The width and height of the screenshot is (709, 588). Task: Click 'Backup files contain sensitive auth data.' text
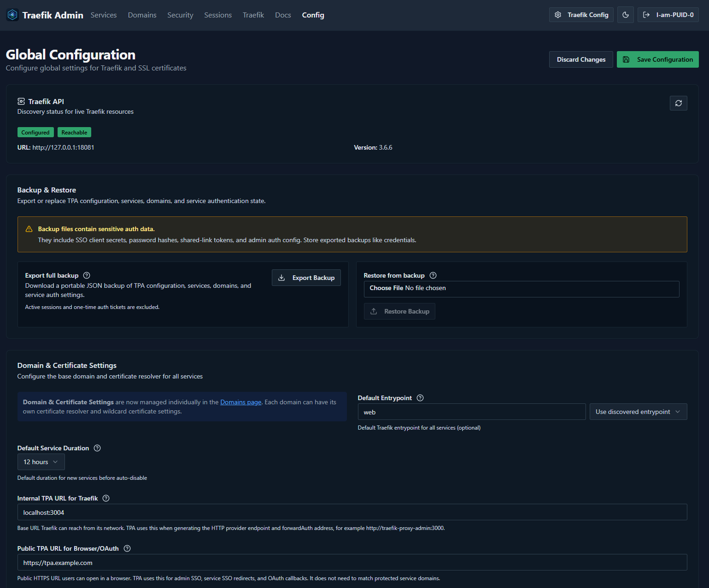point(96,229)
